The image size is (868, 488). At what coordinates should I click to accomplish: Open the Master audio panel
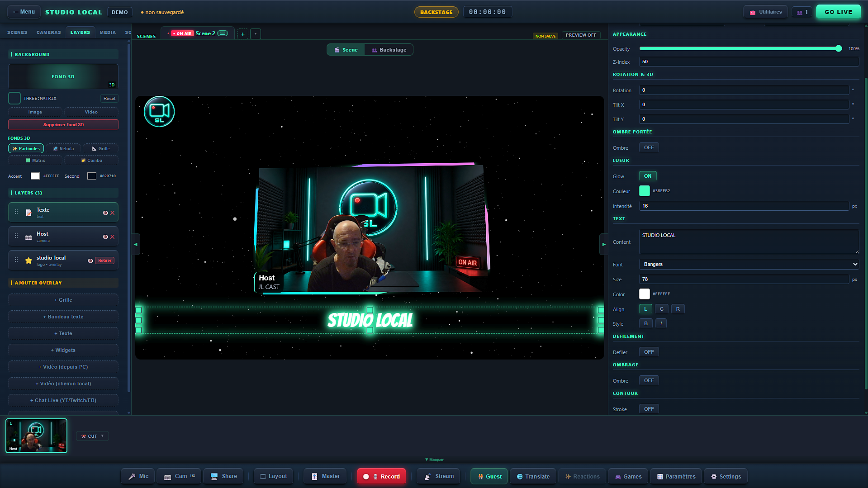[326, 476]
